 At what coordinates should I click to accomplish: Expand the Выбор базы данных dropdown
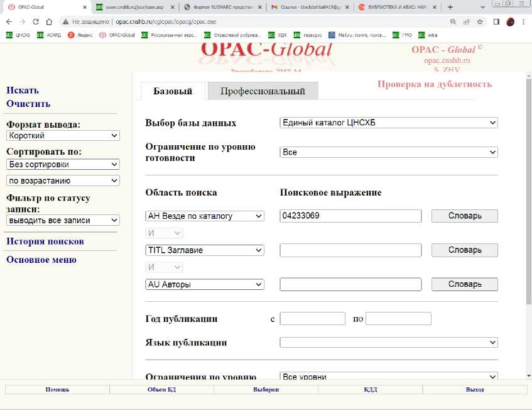click(388, 123)
